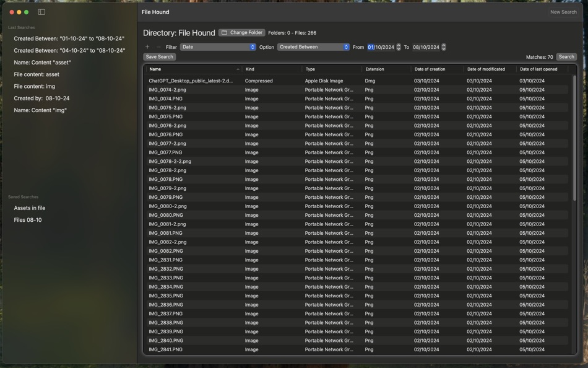Click the Dmg extension cell

click(x=370, y=81)
